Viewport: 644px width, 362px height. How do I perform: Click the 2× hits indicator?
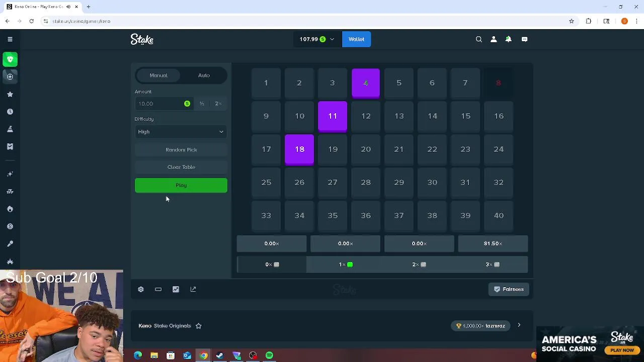point(419,264)
